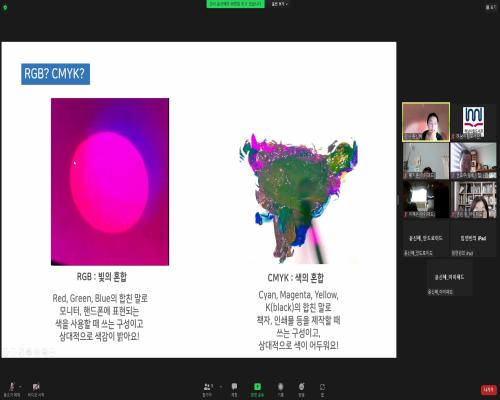The image size is (500, 400).
Task: Select the video tile below active speaker
Action: (x=426, y=161)
